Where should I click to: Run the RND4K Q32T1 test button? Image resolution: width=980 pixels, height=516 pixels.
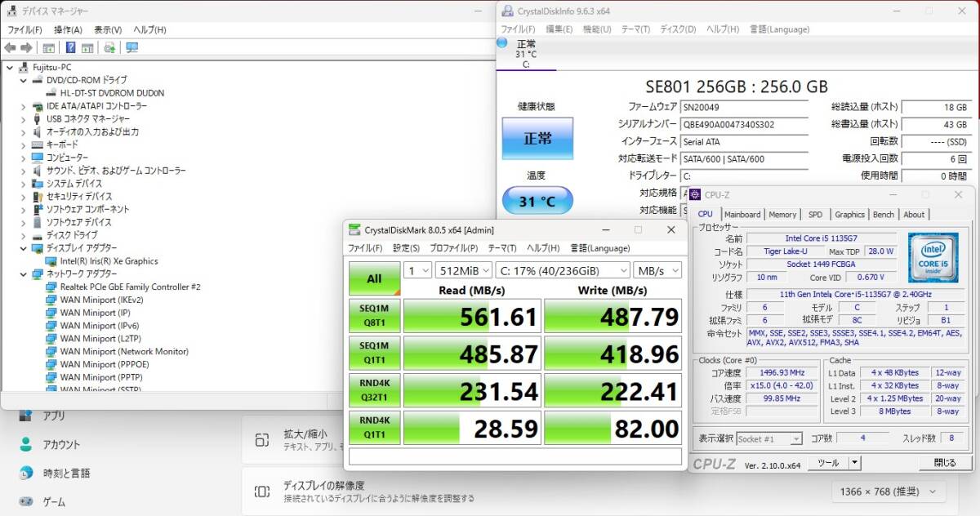(374, 391)
